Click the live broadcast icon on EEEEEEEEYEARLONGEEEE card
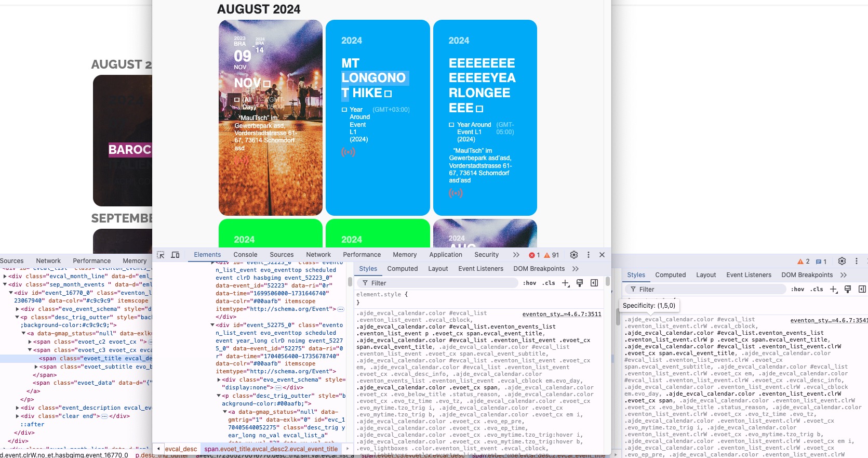Image resolution: width=868 pixels, height=458 pixels. pyautogui.click(x=456, y=193)
